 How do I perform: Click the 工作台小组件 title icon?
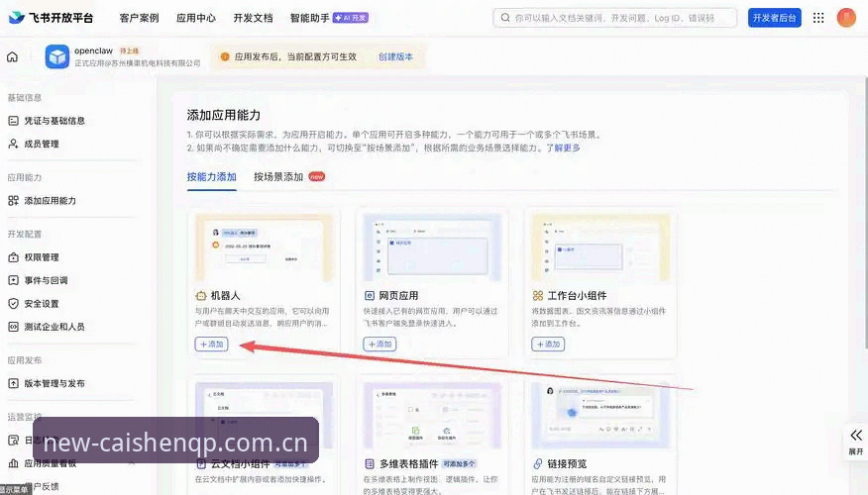coord(537,296)
